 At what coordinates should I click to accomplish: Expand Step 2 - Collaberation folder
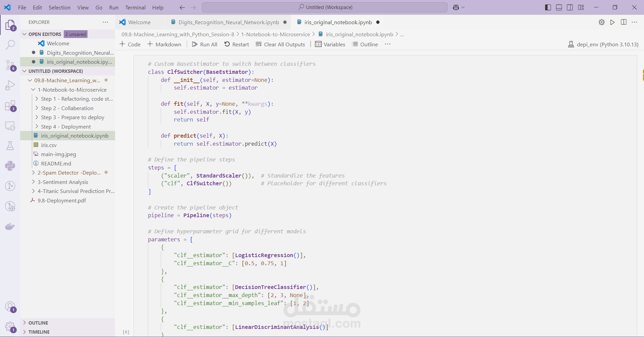pyautogui.click(x=37, y=108)
